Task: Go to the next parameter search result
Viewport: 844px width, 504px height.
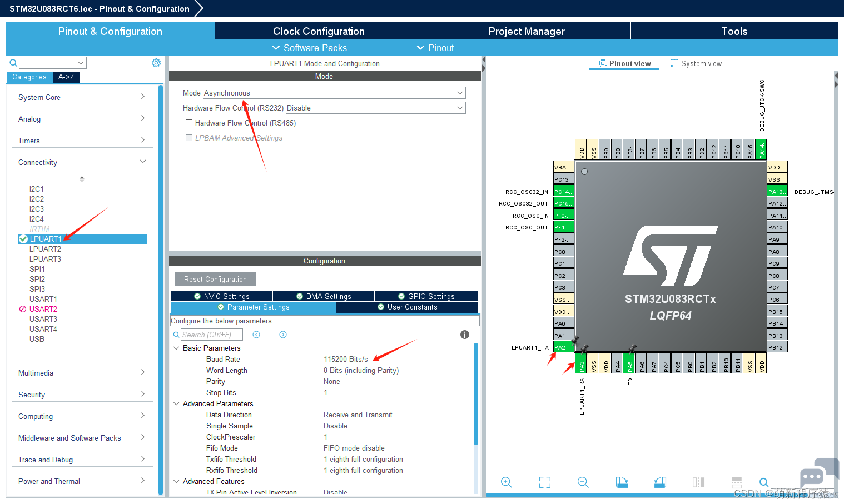Action: (283, 335)
